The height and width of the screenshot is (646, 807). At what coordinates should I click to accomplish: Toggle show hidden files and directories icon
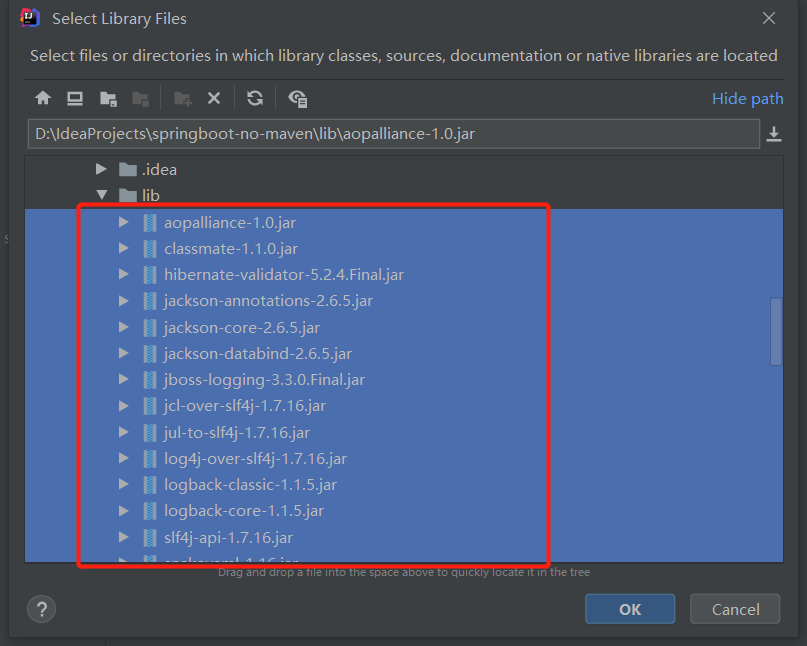(x=298, y=98)
